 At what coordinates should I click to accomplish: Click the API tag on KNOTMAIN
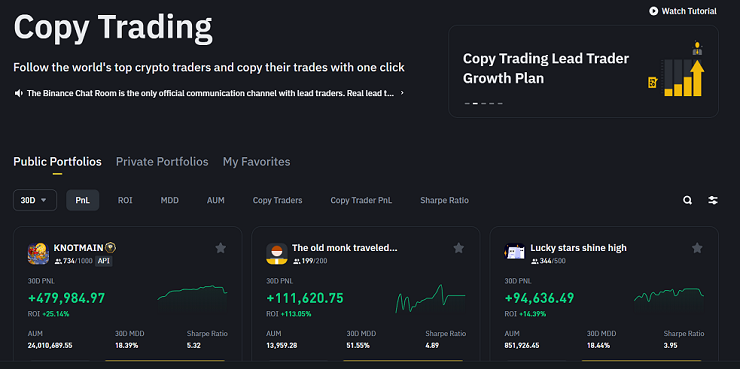click(104, 261)
